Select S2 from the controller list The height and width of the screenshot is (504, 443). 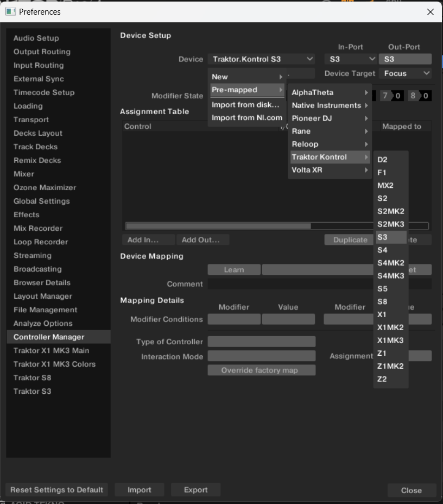pos(391,198)
